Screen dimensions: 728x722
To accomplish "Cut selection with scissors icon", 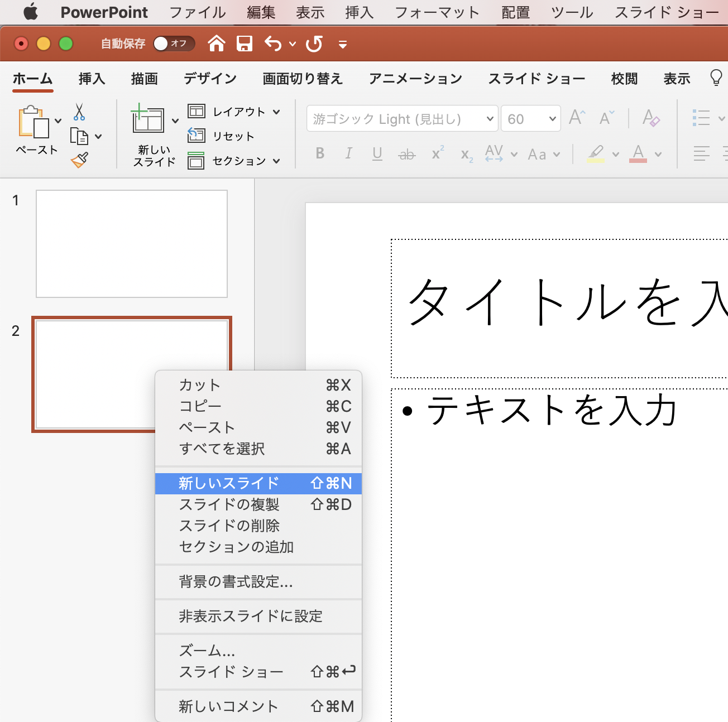I will coord(79,112).
